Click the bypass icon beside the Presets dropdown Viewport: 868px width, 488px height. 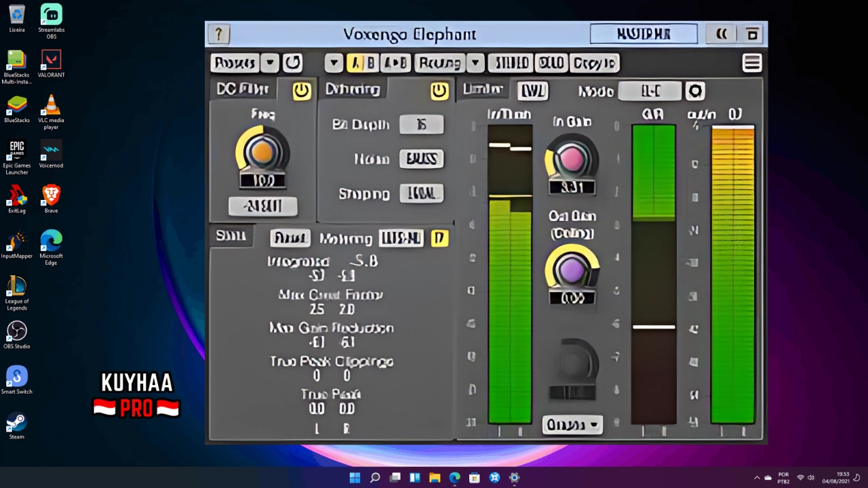point(292,63)
